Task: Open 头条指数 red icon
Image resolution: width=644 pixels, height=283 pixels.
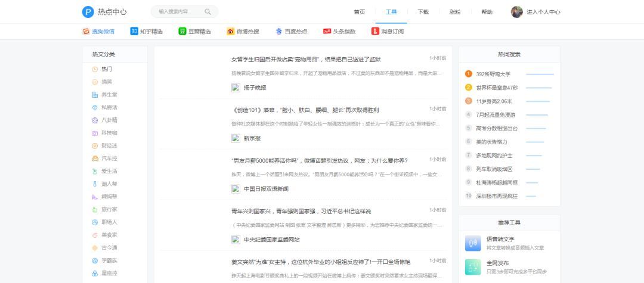Action: point(327,32)
